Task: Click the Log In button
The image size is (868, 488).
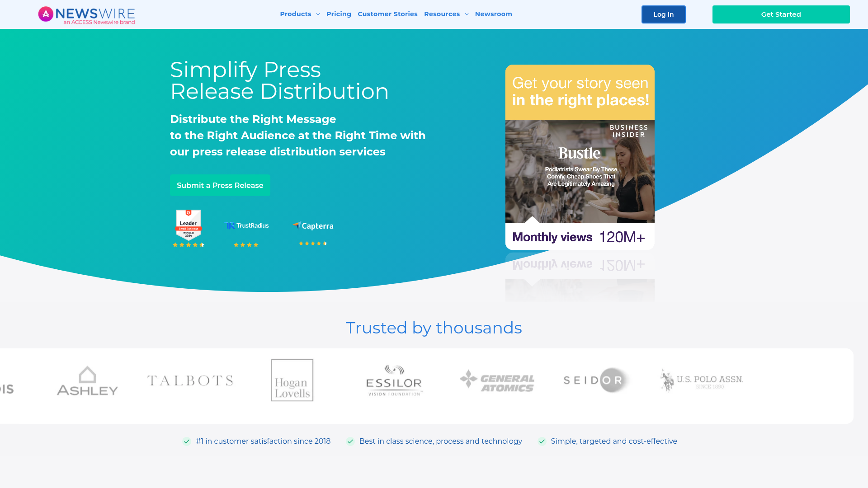Action: pyautogui.click(x=663, y=14)
